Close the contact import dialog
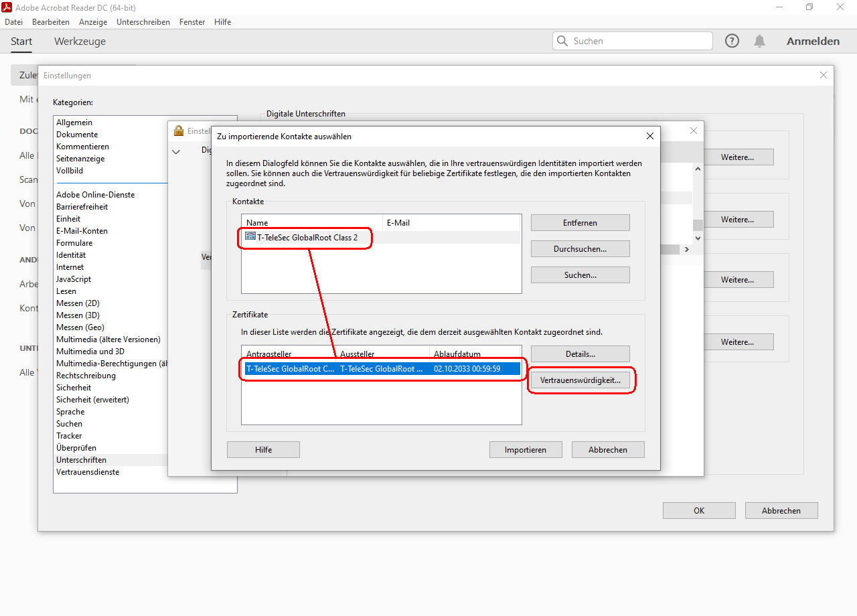 pyautogui.click(x=649, y=136)
